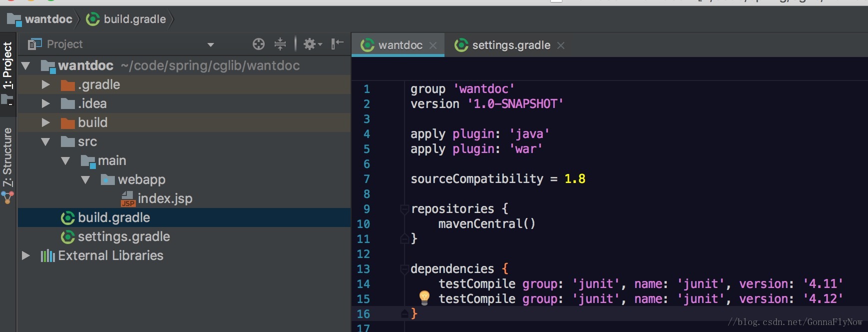The image size is (868, 332).
Task: Click the External Libraries icon
Action: point(47,256)
